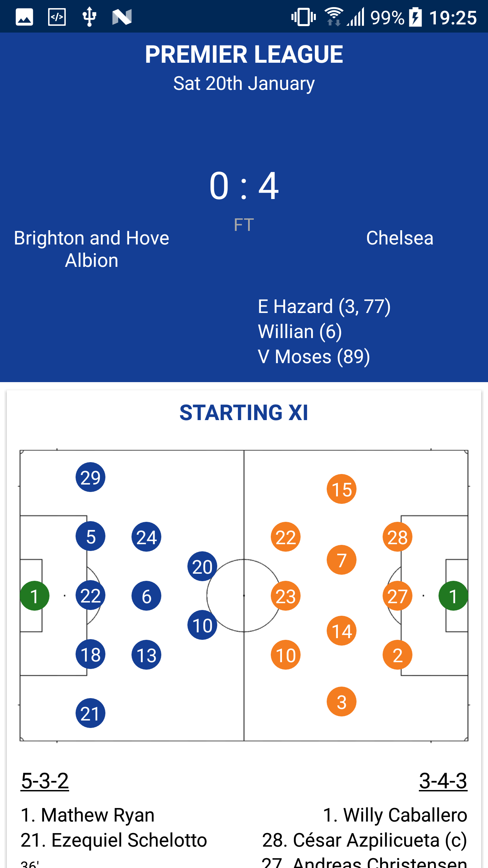Tap Chelsea's 3-4-3 formation label
488x868 pixels.
pos(443,781)
